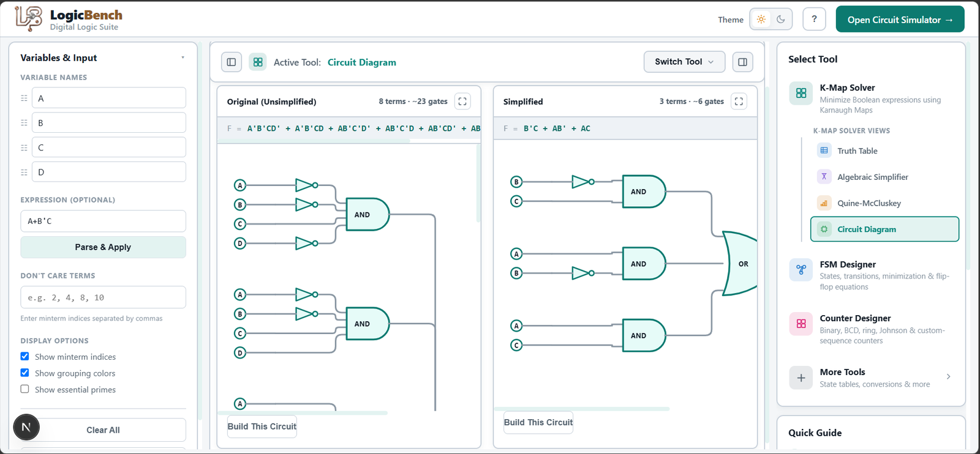
Task: Open help question mark button
Action: (x=814, y=19)
